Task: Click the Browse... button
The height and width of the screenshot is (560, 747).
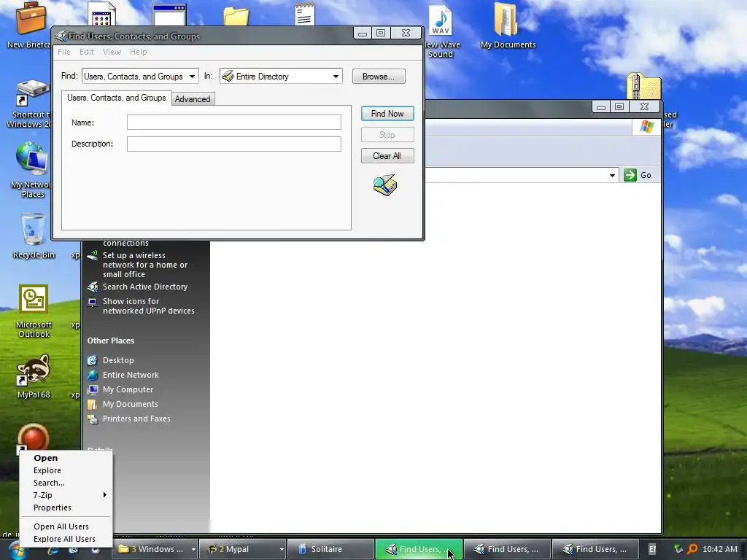Action: (x=379, y=76)
